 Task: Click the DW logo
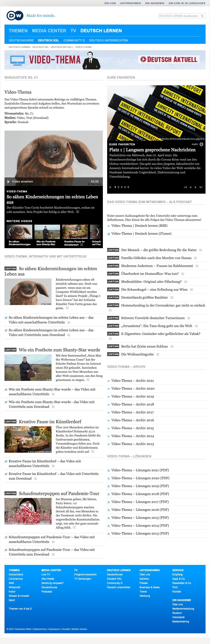click(x=15, y=16)
